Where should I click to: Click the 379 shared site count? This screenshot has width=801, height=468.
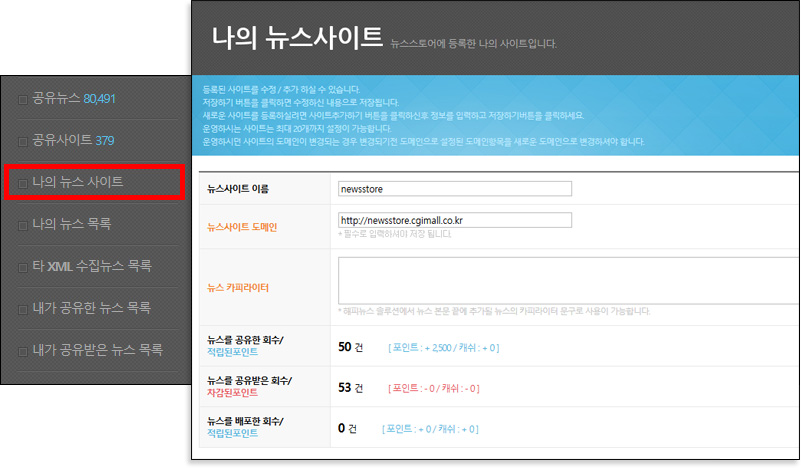click(105, 141)
